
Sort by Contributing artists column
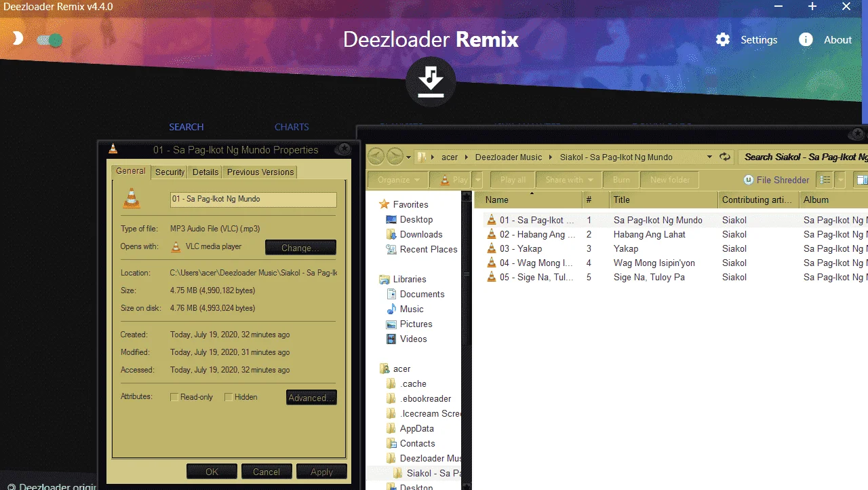(x=757, y=200)
